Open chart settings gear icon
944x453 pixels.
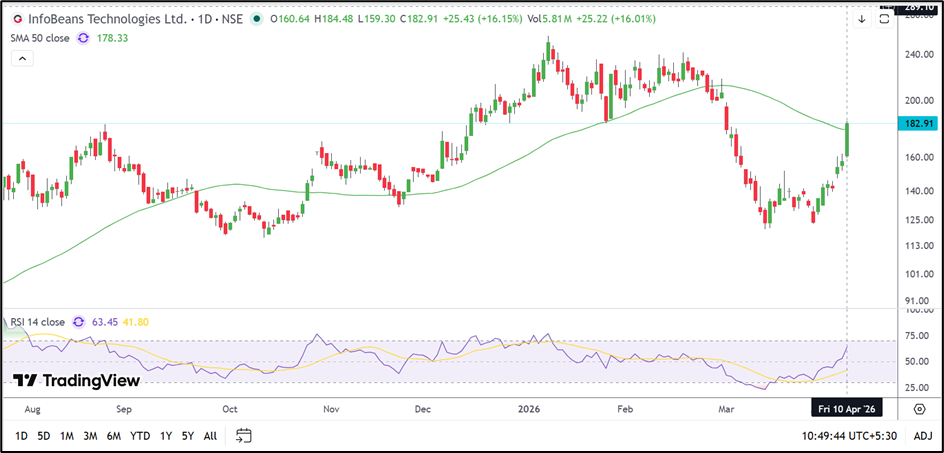919,409
